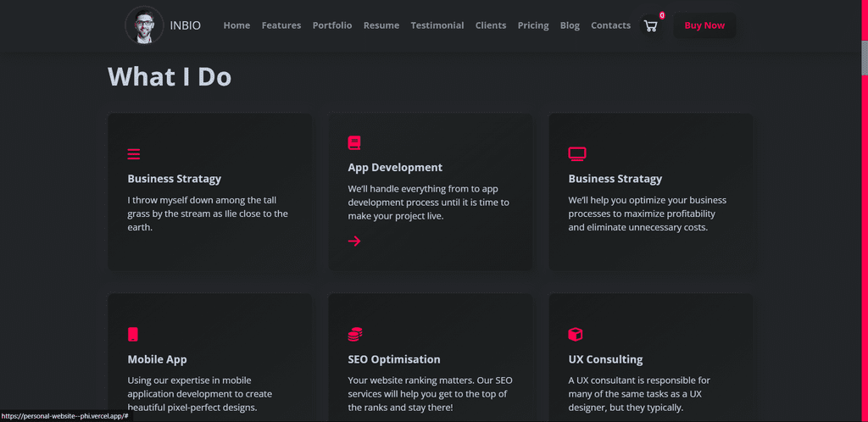Click the hamburger lines icon above first Business Stratagy
This screenshot has width=868, height=422.
pos(133,153)
